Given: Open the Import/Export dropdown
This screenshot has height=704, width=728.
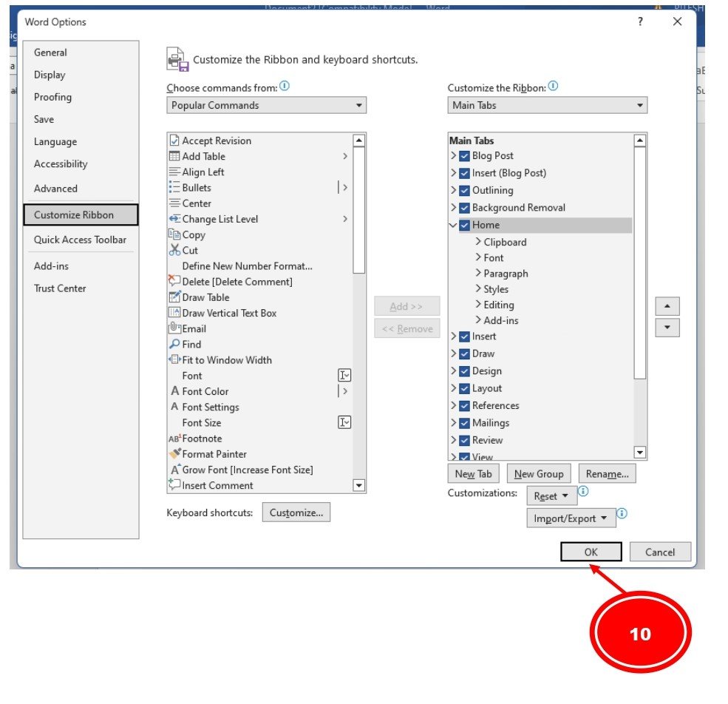Looking at the screenshot, I should [571, 518].
